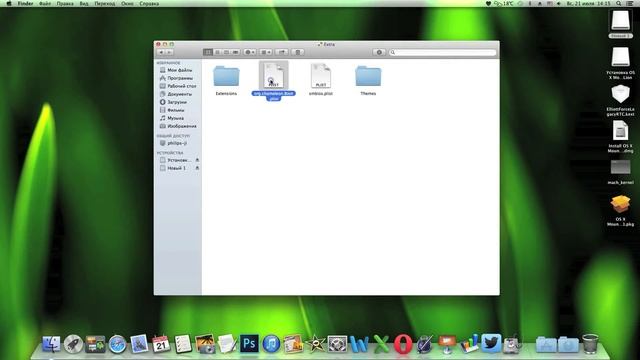
Task: Go forward with the right arrow button
Action: (169, 52)
